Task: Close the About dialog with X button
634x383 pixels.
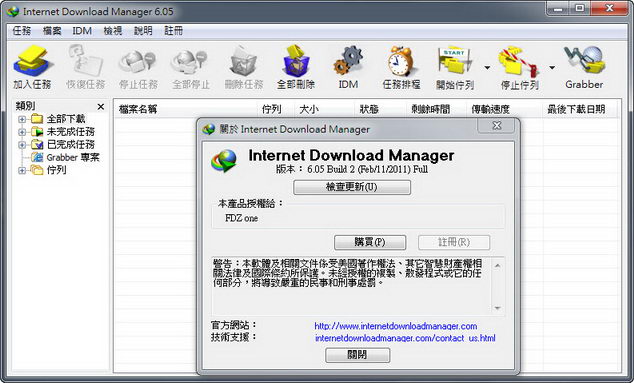Action: point(497,126)
